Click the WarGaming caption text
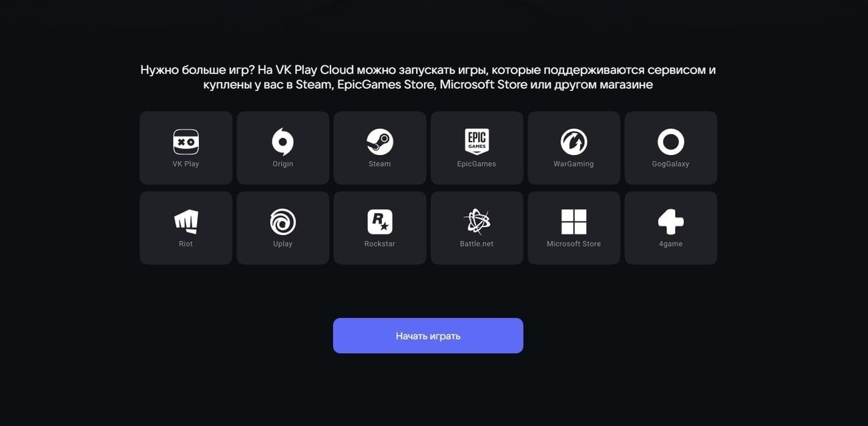This screenshot has height=426, width=868. [x=574, y=164]
